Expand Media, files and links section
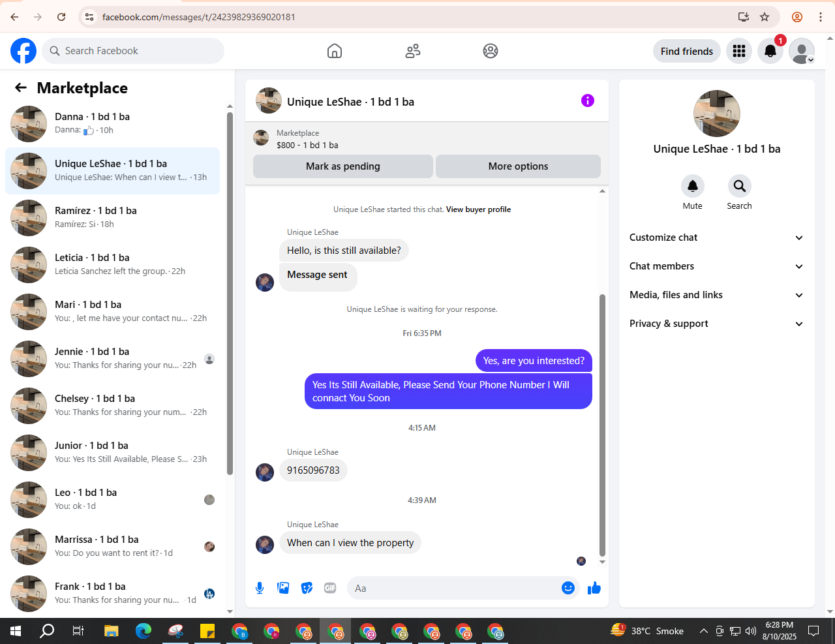835x644 pixels. [716, 295]
